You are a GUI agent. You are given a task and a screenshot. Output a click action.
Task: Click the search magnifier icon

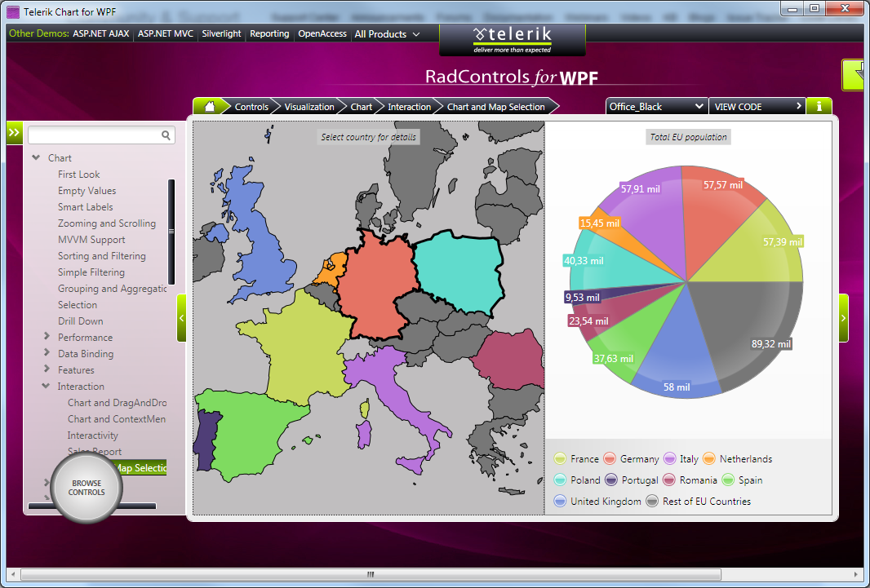166,135
